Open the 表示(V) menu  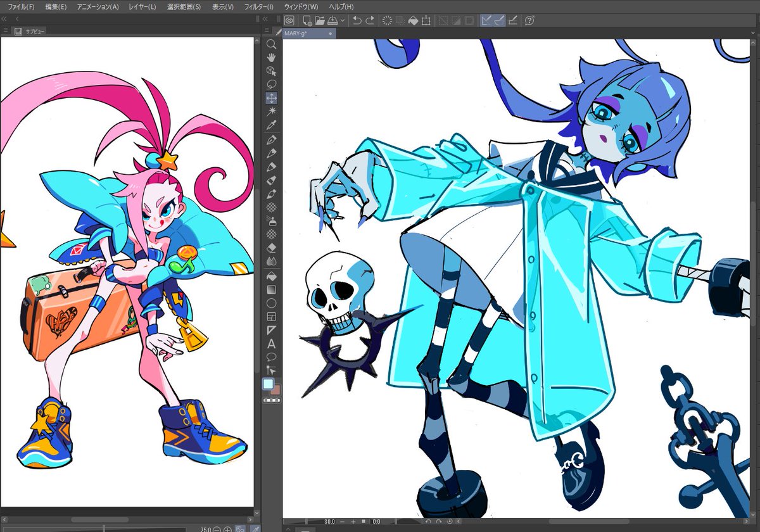tap(222, 6)
